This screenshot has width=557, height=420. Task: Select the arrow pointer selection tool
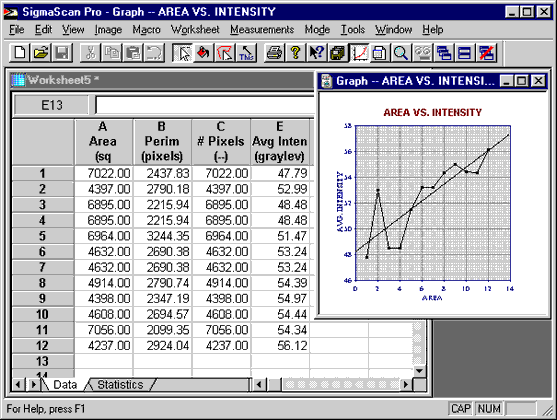click(x=183, y=53)
